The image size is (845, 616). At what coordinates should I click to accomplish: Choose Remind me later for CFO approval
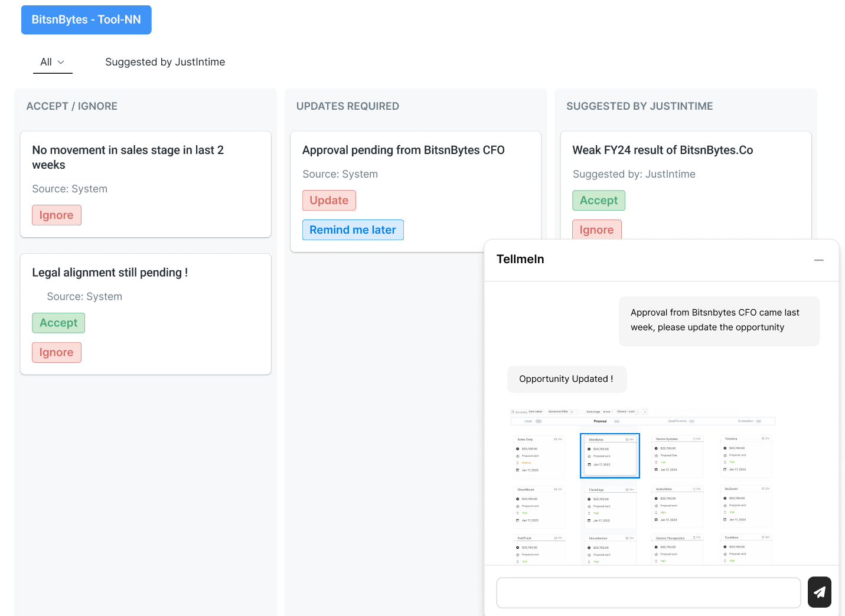[353, 230]
